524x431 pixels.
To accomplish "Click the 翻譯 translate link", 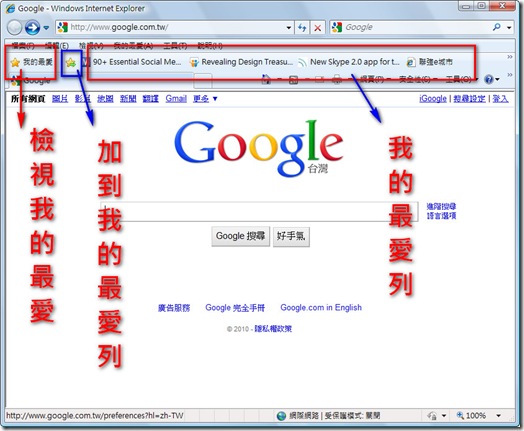I will [150, 99].
